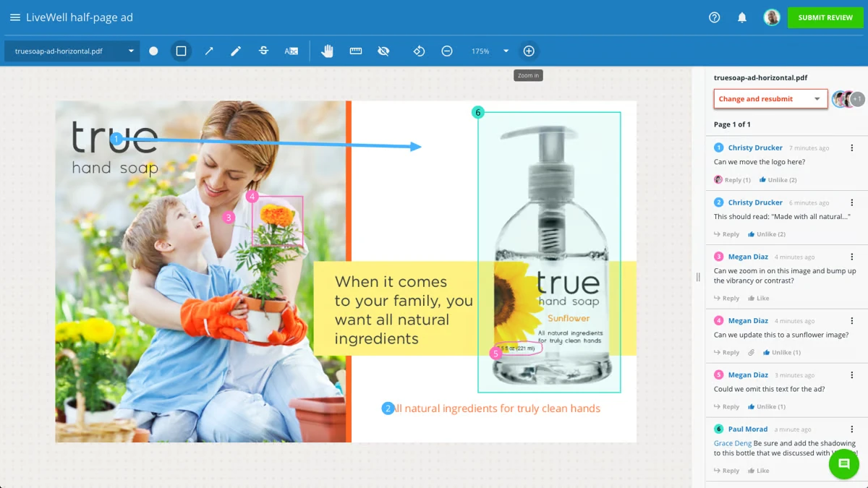Select the arrow annotation tool
868x488 pixels.
pyautogui.click(x=209, y=51)
